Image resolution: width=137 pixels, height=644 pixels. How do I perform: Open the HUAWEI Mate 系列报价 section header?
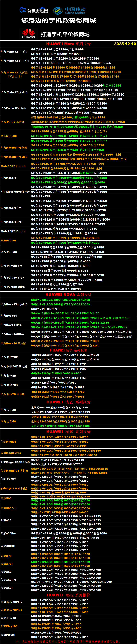coord(68,44)
